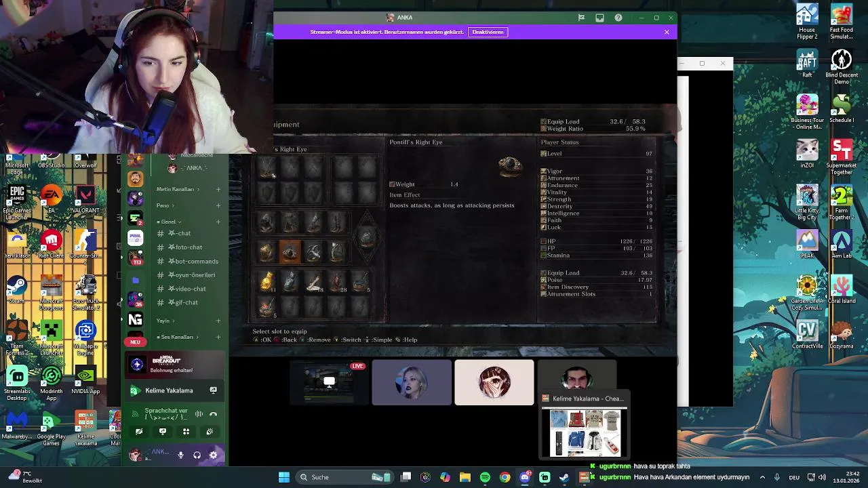868x488 pixels.
Task: Open Aim Lab desktop shortcut
Action: [x=842, y=244]
